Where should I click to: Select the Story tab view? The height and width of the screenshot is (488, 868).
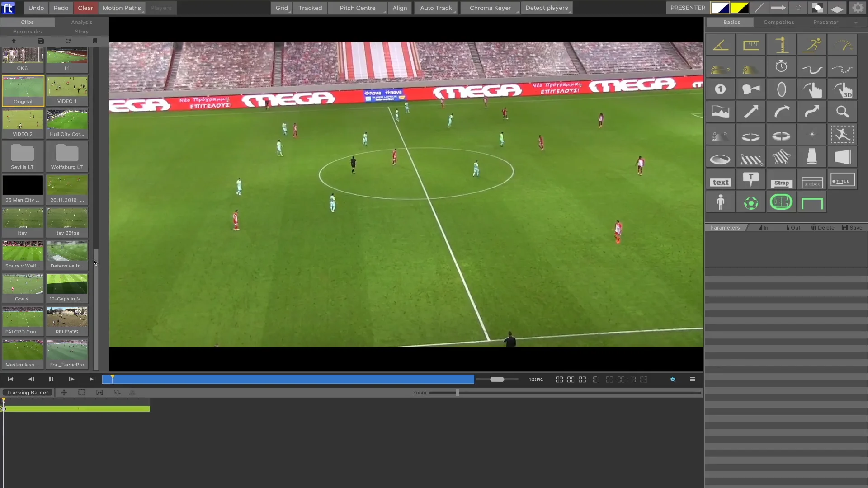click(82, 31)
